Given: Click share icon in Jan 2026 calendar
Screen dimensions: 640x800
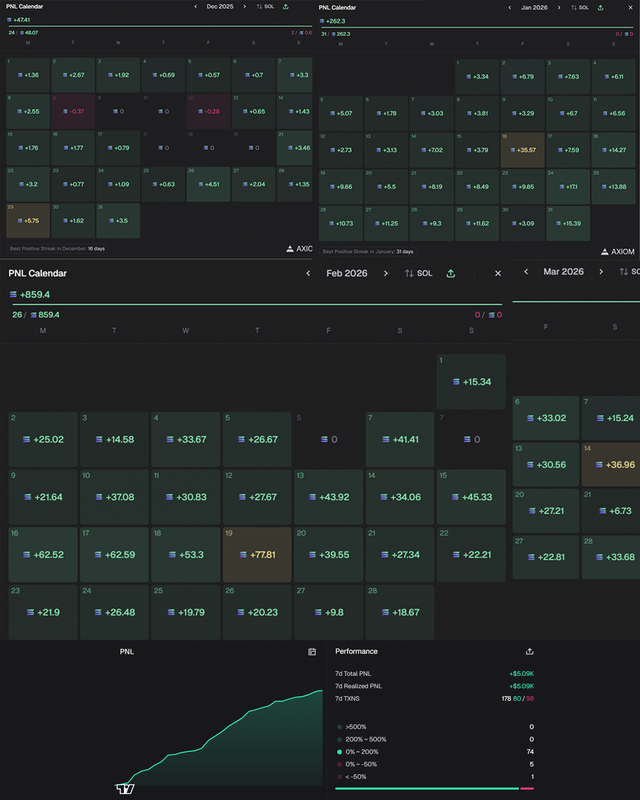Looking at the screenshot, I should (600, 8).
